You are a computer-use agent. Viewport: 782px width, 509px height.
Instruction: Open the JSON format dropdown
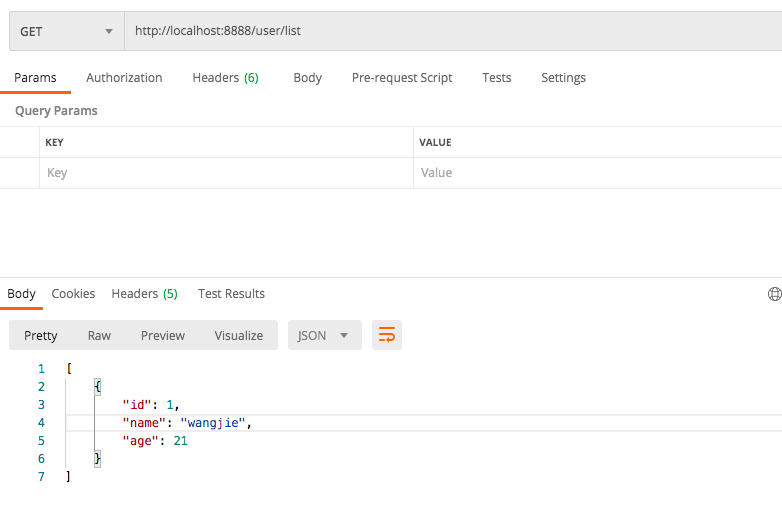point(325,335)
